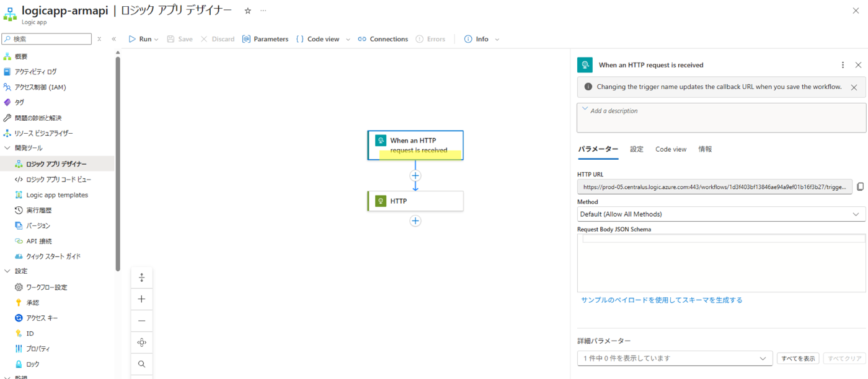This screenshot has height=379, width=868.
Task: Add step between trigger and HTTP
Action: pyautogui.click(x=415, y=176)
